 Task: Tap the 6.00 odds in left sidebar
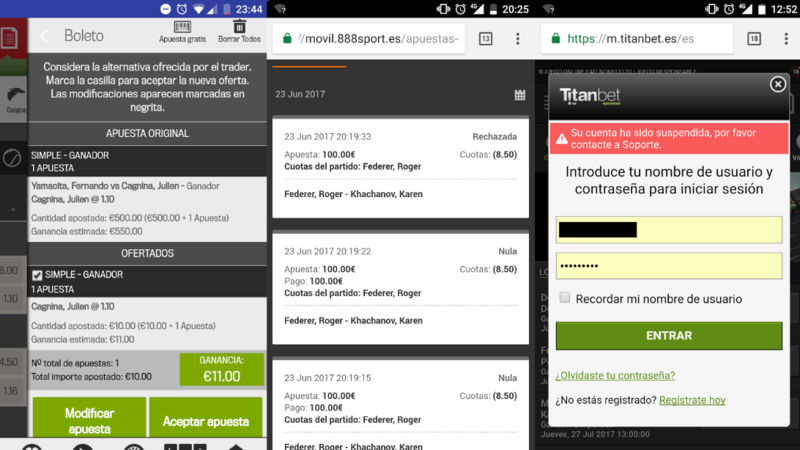9,270
